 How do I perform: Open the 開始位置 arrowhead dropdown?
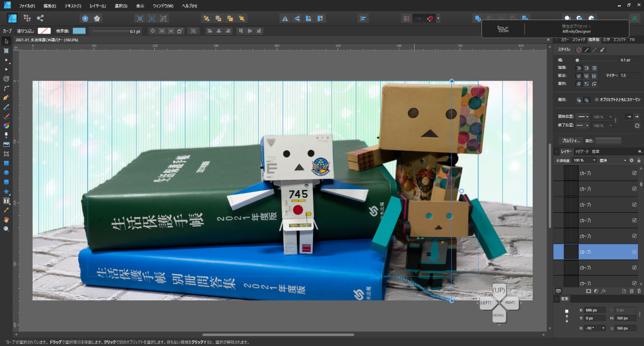583,117
